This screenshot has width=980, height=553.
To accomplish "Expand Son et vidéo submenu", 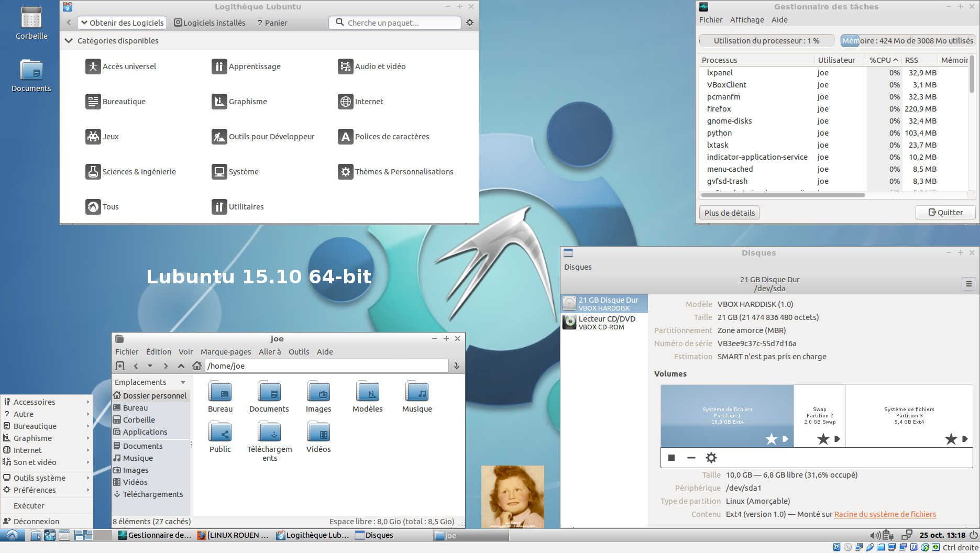I will coord(47,462).
